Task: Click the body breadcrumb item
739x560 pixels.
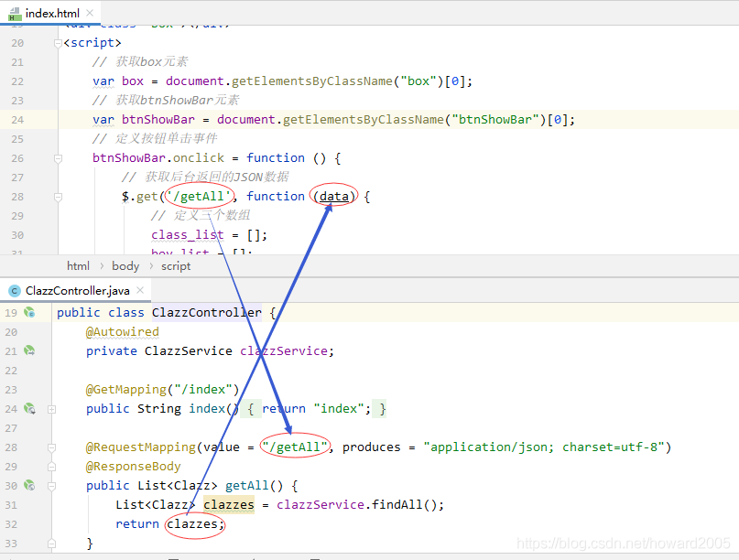Action: click(x=125, y=266)
